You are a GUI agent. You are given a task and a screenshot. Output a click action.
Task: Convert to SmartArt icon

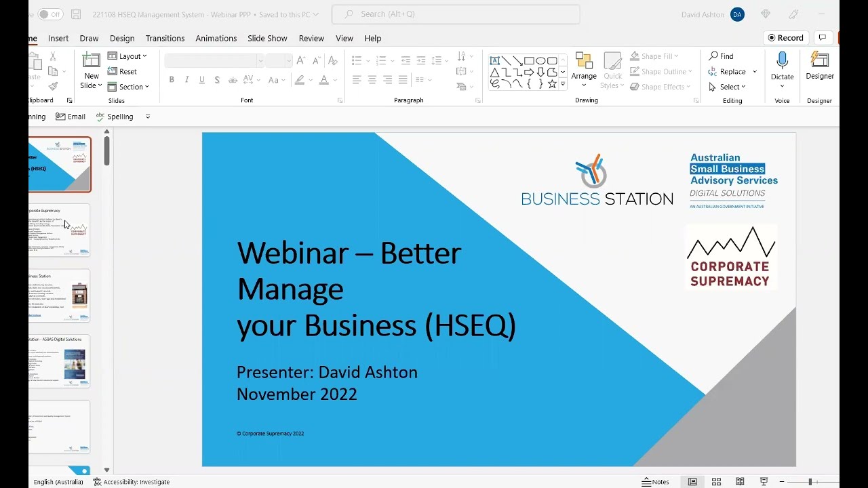[465, 87]
